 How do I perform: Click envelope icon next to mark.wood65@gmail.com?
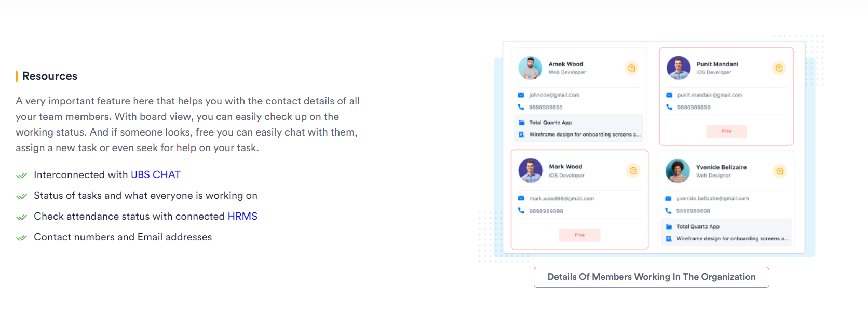point(521,198)
